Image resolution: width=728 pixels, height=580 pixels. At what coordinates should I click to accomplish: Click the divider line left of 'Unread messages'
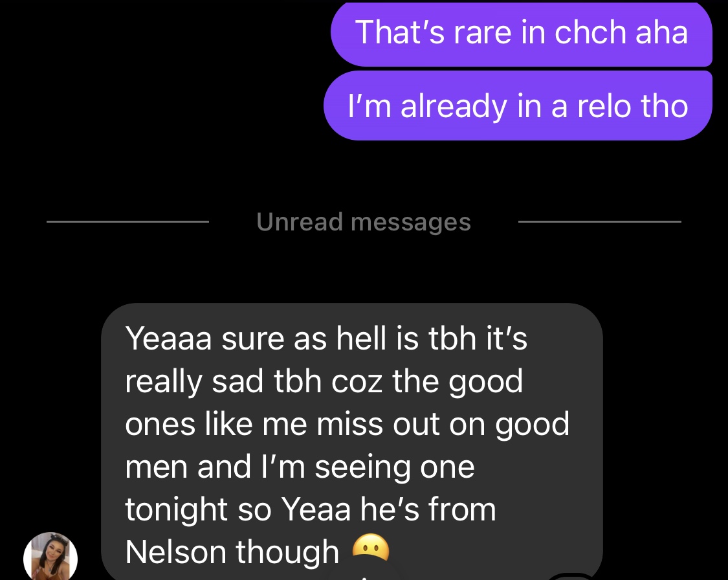coord(127,221)
